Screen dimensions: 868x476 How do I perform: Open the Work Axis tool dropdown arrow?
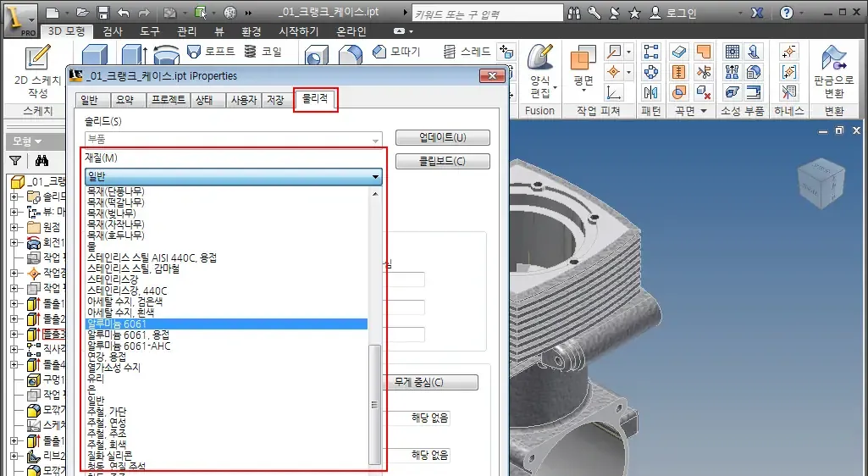click(629, 52)
